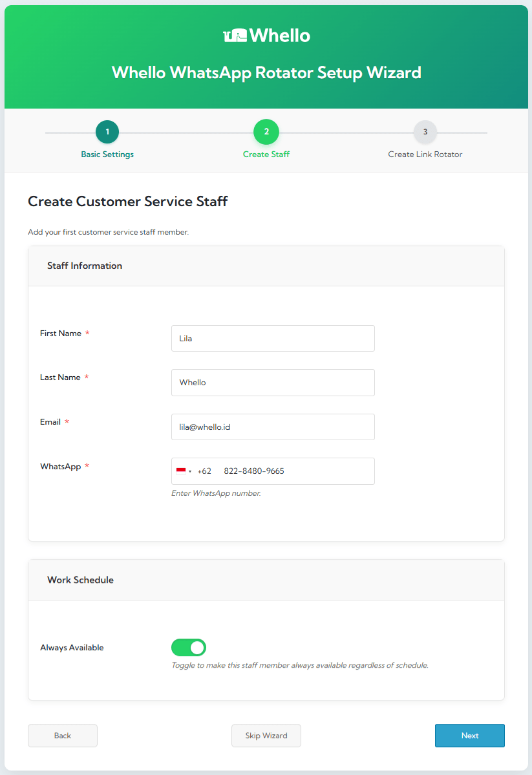Image resolution: width=532 pixels, height=775 pixels.
Task: Click the Back button
Action: 62,736
